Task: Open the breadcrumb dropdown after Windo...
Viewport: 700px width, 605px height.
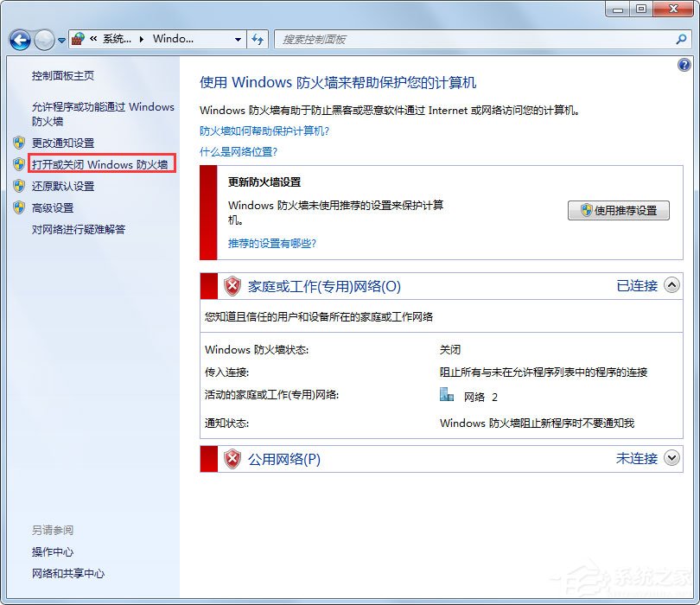Action: coord(239,40)
